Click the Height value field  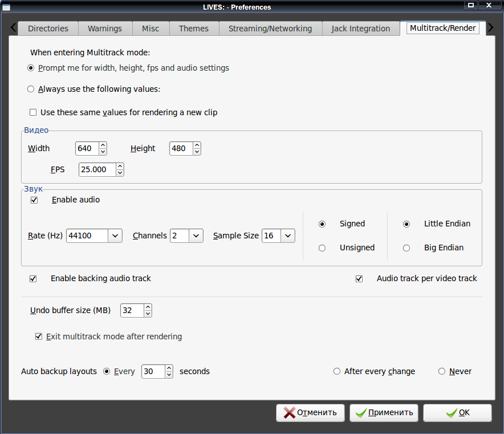[x=181, y=148]
